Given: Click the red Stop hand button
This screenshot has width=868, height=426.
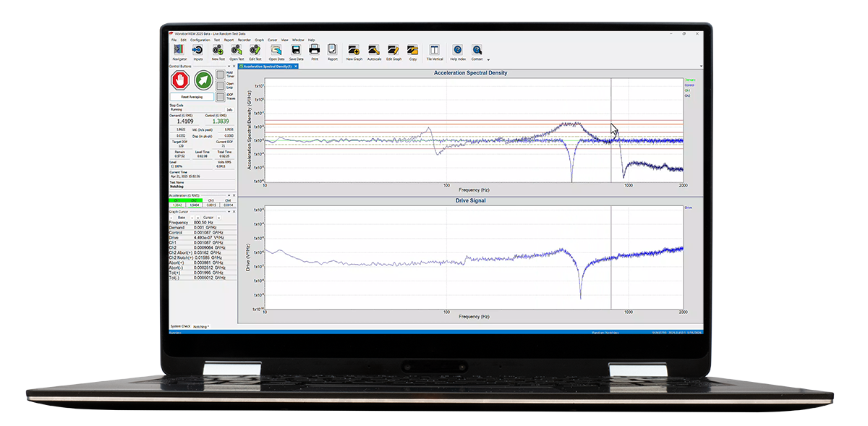Looking at the screenshot, I should click(x=179, y=80).
